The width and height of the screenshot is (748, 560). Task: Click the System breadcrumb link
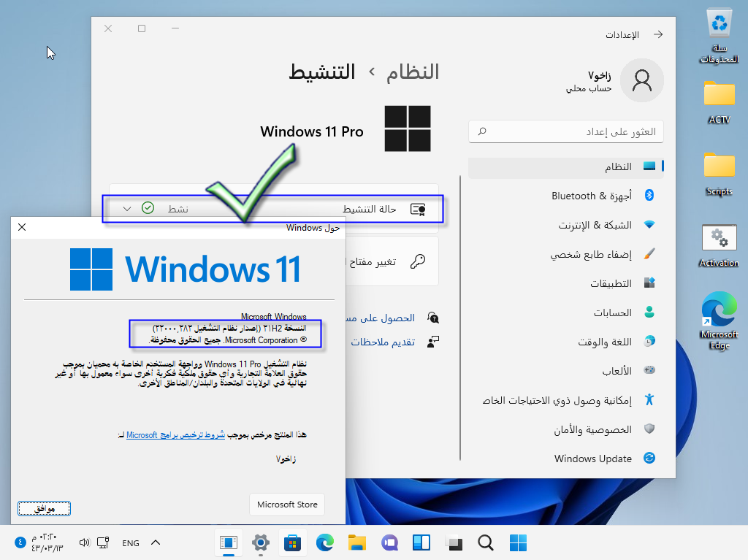[x=413, y=72]
